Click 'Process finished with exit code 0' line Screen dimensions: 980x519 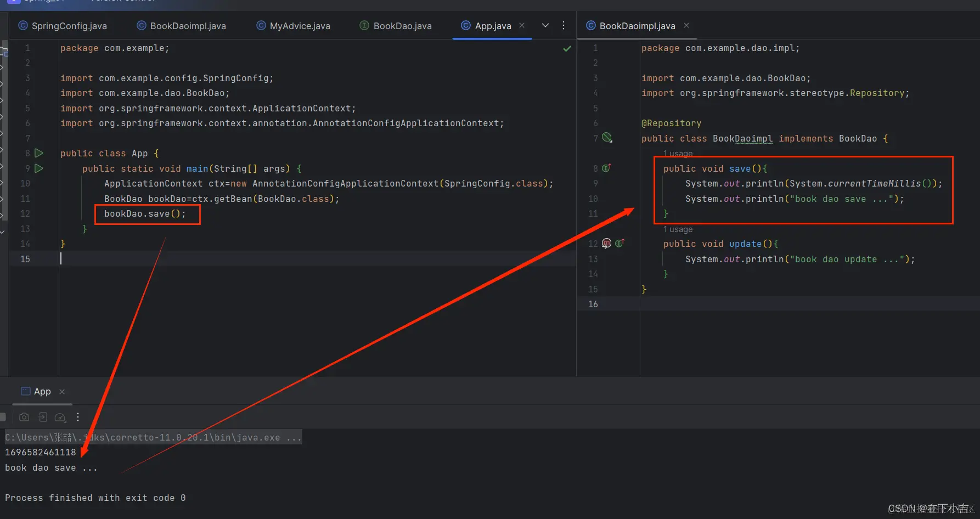click(95, 498)
